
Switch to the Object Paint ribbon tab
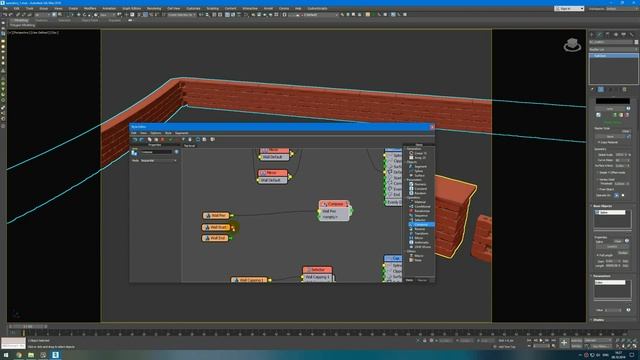point(89,20)
